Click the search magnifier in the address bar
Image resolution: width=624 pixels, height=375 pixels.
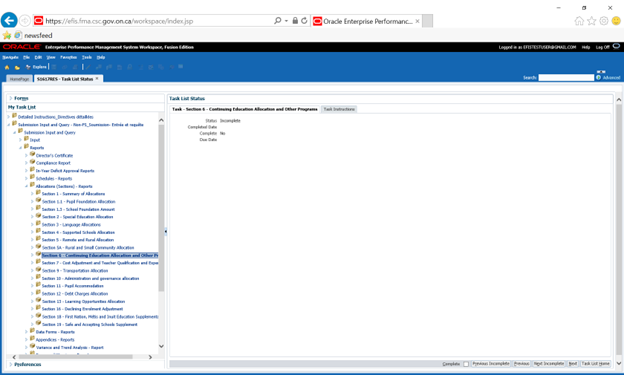click(278, 21)
